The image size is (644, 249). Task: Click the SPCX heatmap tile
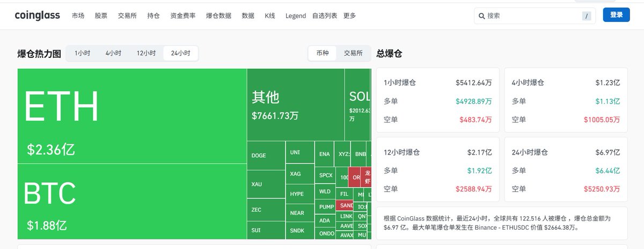click(x=326, y=175)
